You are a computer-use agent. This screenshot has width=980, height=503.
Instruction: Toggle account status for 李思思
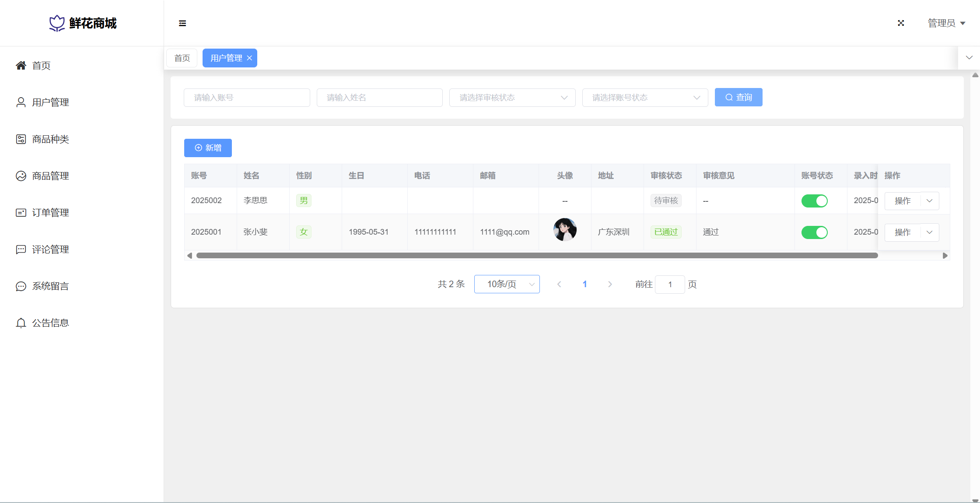point(814,201)
